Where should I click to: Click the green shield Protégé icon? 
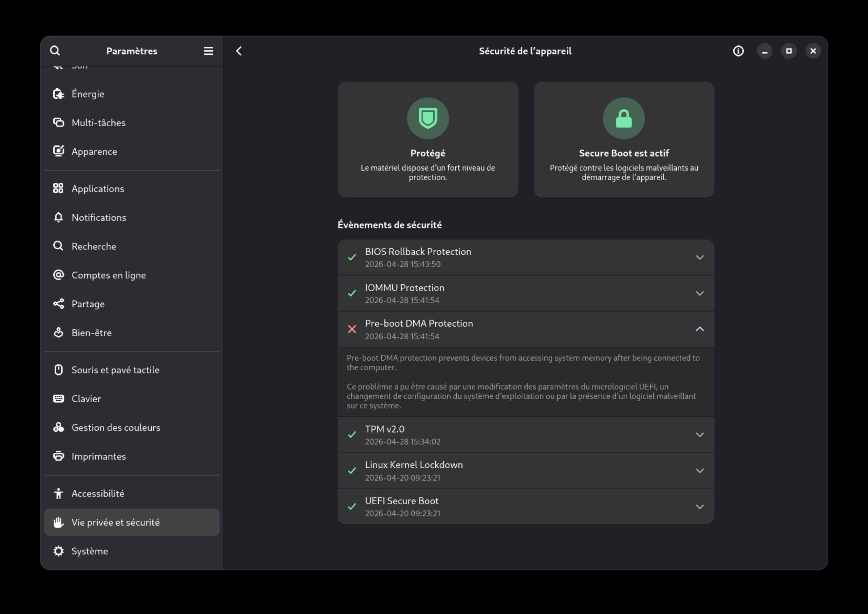pos(427,118)
